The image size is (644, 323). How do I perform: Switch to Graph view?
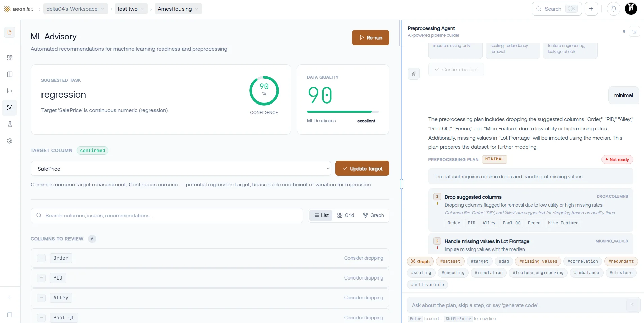pos(373,215)
